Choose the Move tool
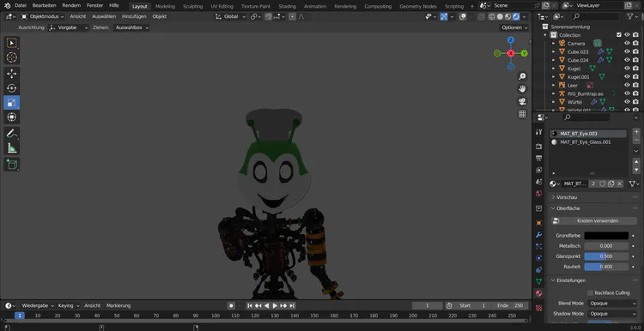The height and width of the screenshot is (331, 644). click(x=11, y=74)
